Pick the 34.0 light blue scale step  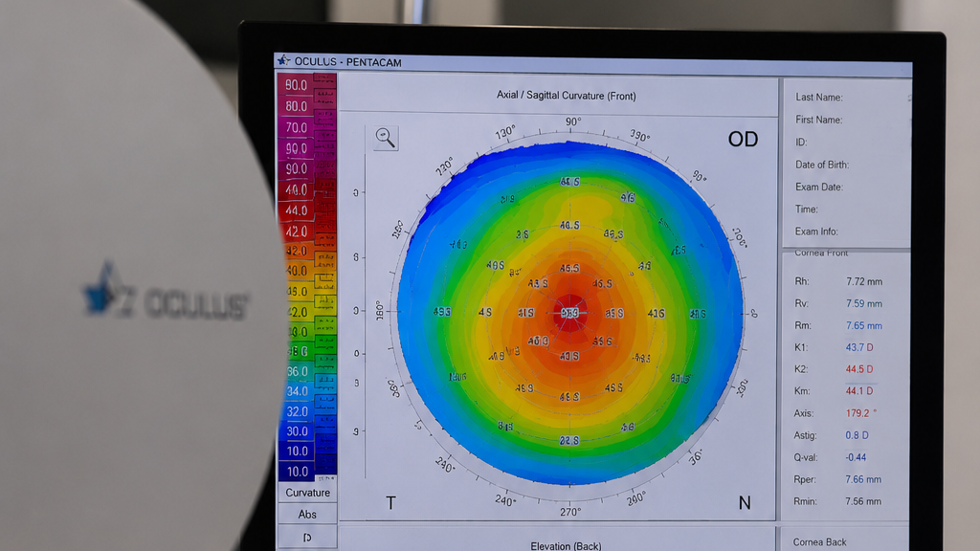click(297, 391)
